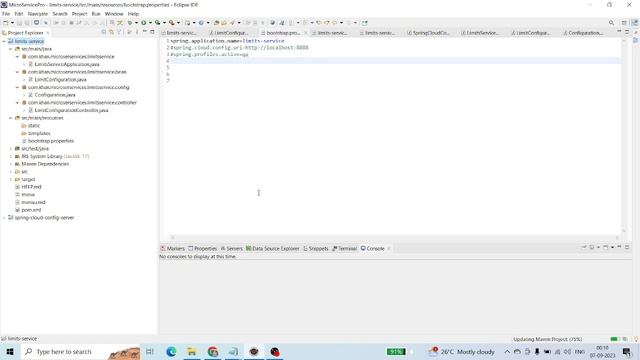Screen dimensions: 640x360
Task: Click the Project Explorer filter icon
Action: pos(119,32)
